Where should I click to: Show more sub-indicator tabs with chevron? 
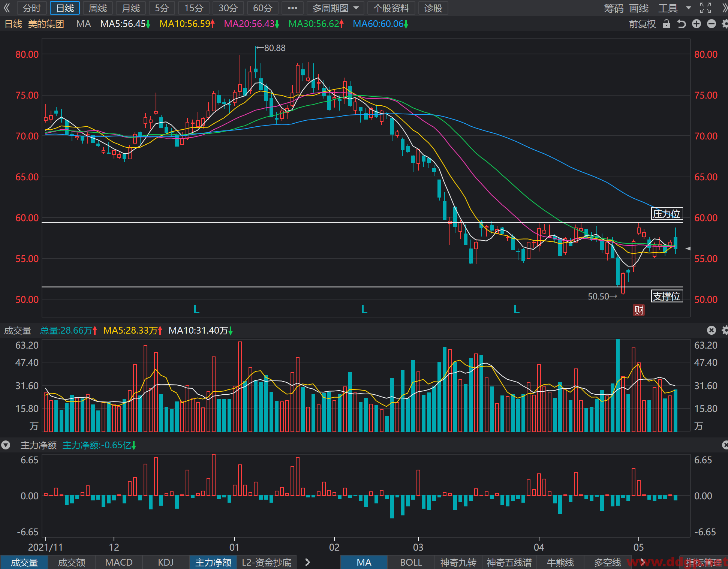(308, 562)
